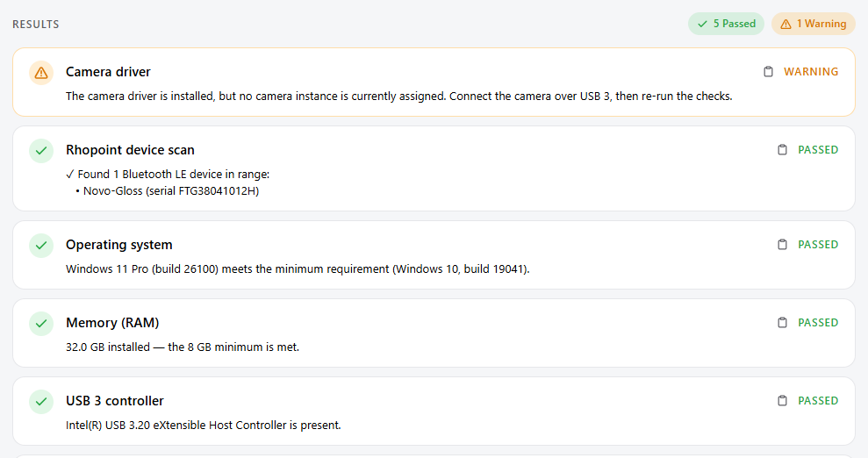
Task: Copy the Memory (RAM) result
Action: tap(782, 323)
